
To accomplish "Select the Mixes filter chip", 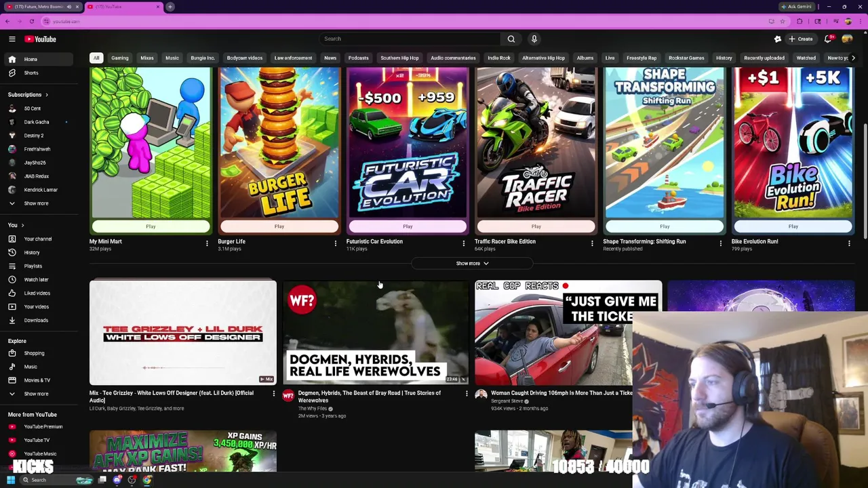I will click(147, 58).
